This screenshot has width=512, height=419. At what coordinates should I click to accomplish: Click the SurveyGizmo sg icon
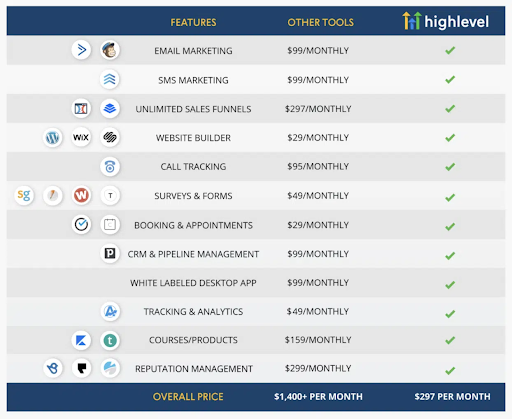(24, 195)
